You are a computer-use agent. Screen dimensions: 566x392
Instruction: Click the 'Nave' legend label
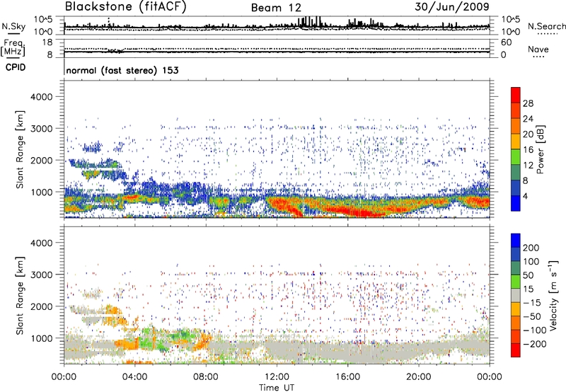(x=538, y=49)
